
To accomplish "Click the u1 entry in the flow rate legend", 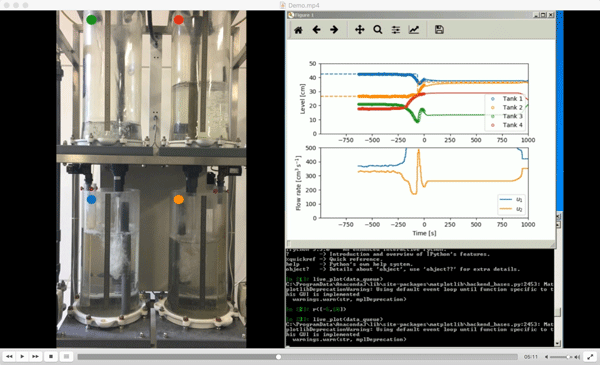I will 511,200.
